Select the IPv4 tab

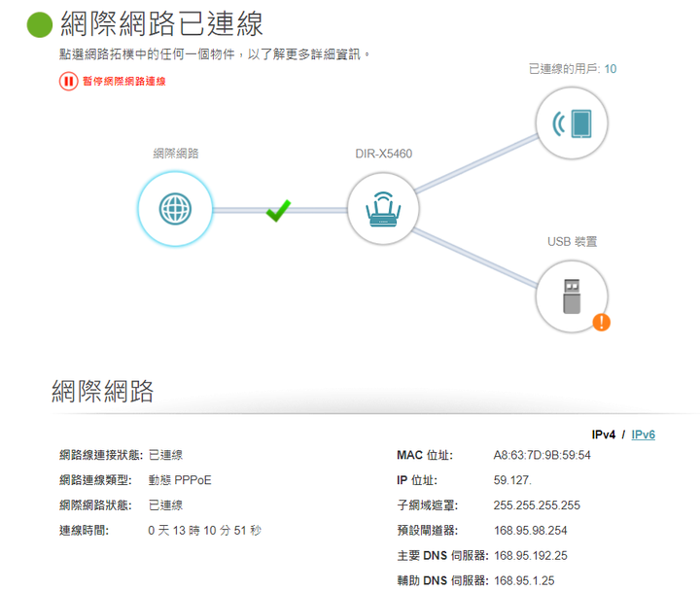point(603,435)
